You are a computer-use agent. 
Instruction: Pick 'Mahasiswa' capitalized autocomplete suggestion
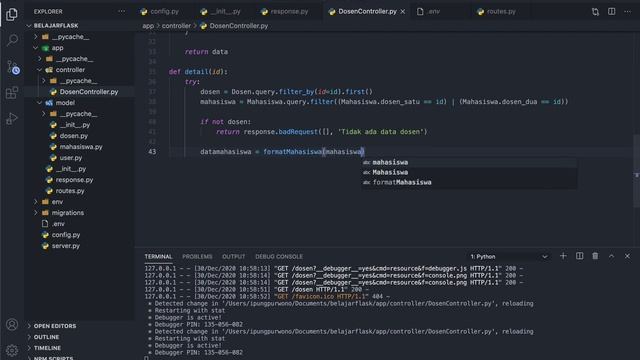[469, 172]
